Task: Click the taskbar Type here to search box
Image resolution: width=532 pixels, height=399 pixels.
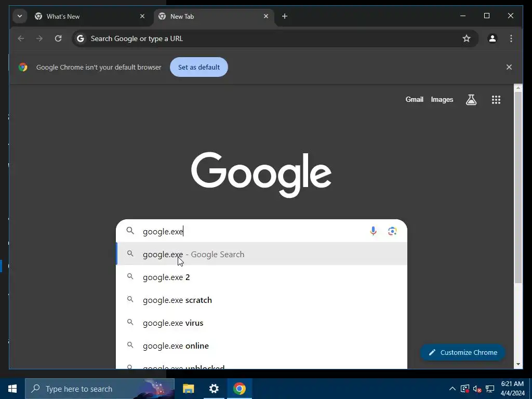Action: point(100,389)
